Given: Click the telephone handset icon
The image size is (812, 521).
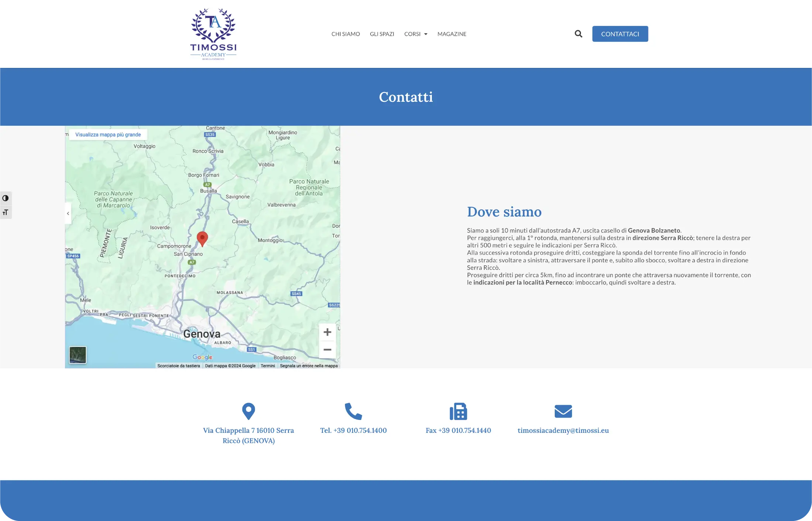Looking at the screenshot, I should 353,411.
